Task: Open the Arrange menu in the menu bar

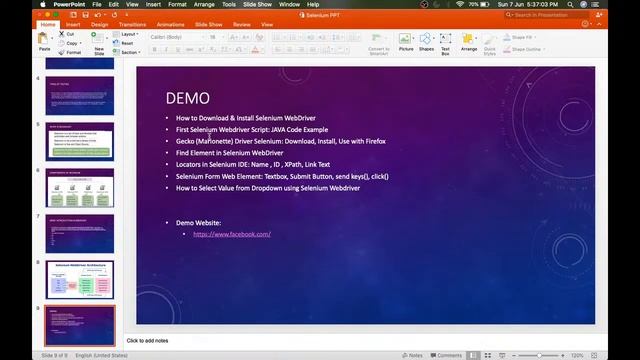Action: tap(204, 4)
